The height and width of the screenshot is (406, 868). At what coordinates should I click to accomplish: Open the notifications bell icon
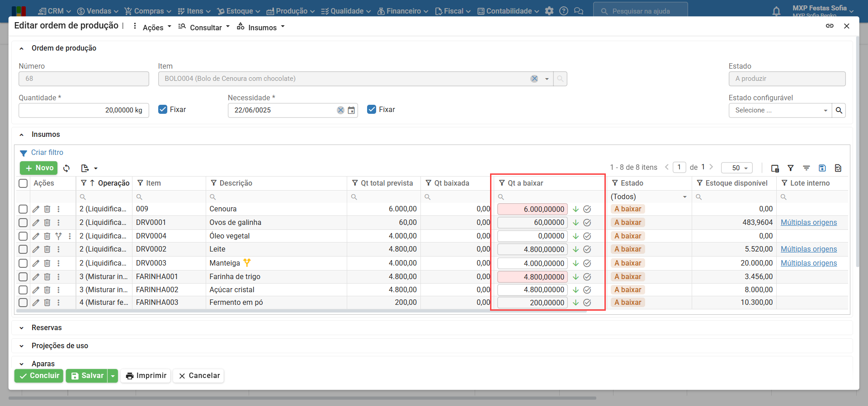point(776,11)
